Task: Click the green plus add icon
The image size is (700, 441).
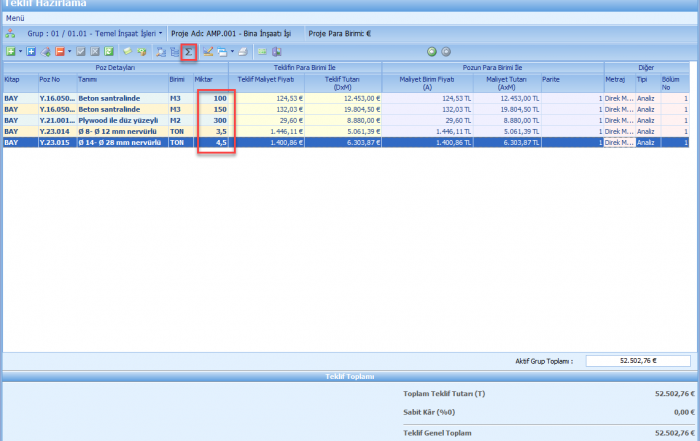Action: click(x=9, y=51)
